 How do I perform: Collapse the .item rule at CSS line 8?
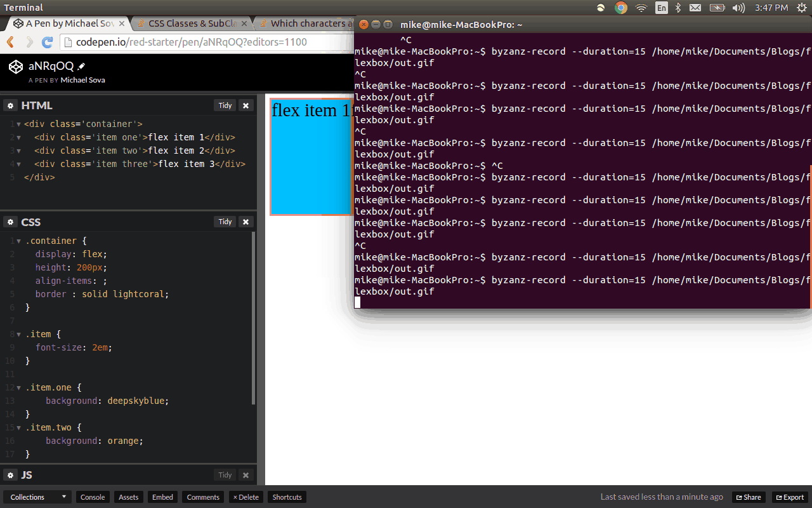tap(19, 335)
